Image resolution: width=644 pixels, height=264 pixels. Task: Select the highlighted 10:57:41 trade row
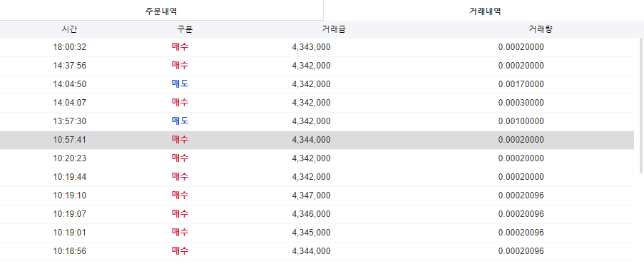point(317,140)
